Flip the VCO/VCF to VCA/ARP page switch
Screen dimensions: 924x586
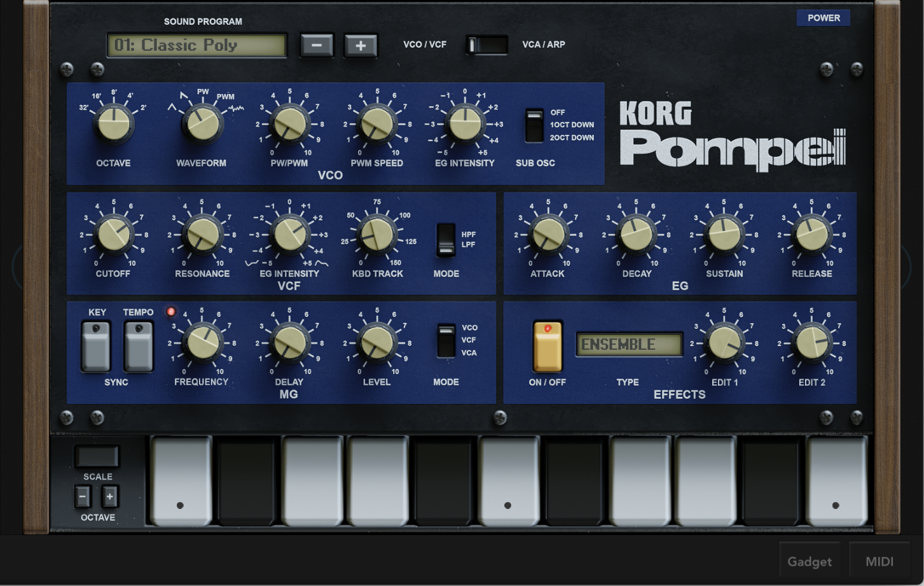tap(486, 45)
